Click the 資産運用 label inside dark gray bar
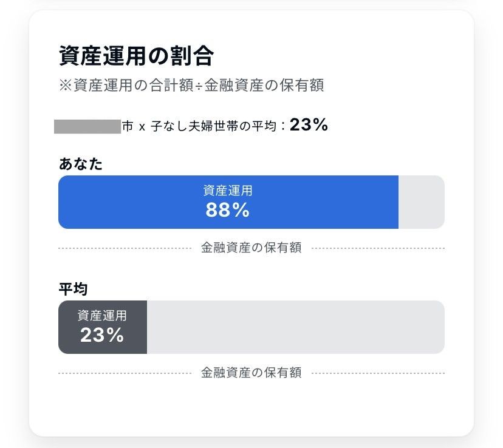Viewport: 503px width, 448px height. tap(103, 316)
